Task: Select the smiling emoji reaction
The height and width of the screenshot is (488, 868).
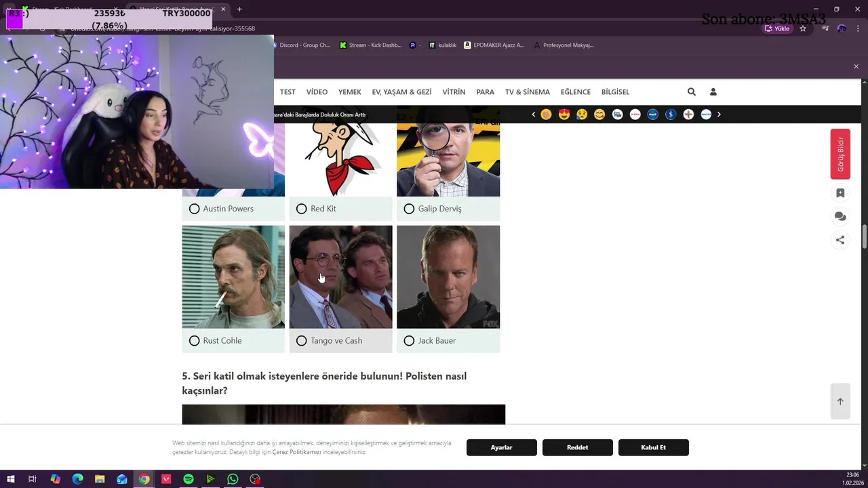Action: 599,115
